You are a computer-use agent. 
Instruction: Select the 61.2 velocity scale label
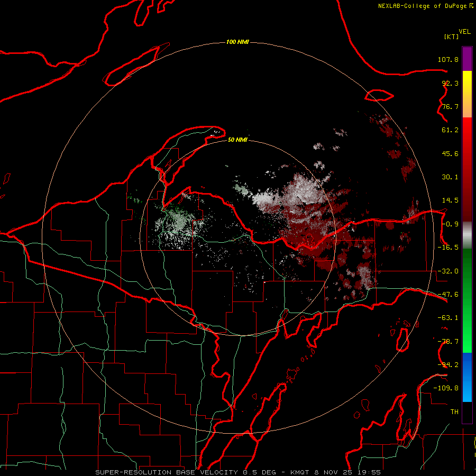click(450, 130)
